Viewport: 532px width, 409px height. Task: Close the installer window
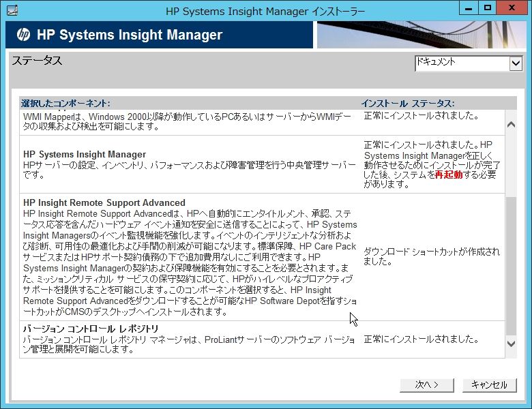pos(512,8)
